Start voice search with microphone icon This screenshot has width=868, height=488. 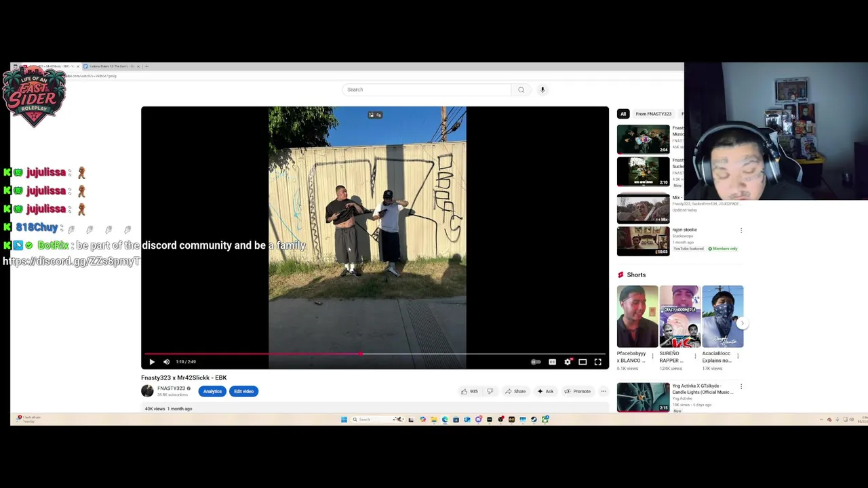(542, 89)
